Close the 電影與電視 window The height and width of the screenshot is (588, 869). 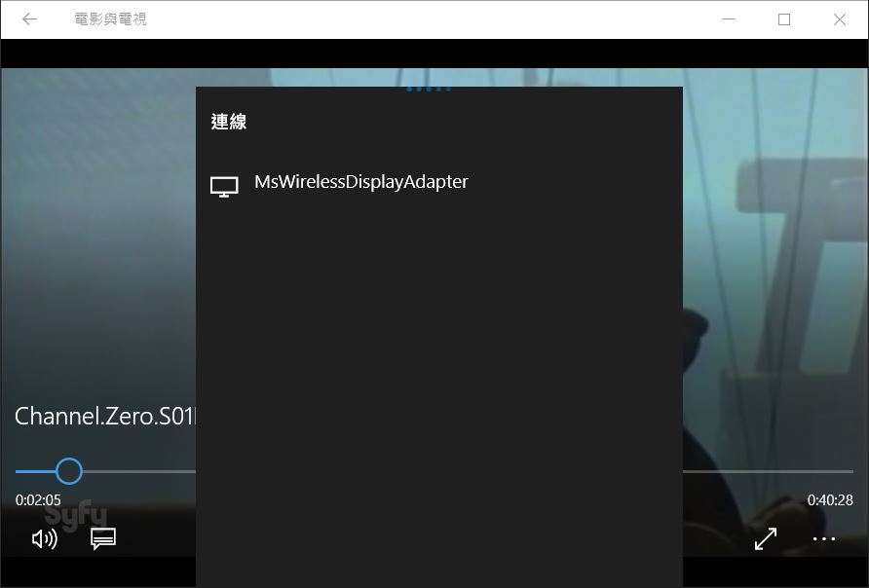click(840, 19)
